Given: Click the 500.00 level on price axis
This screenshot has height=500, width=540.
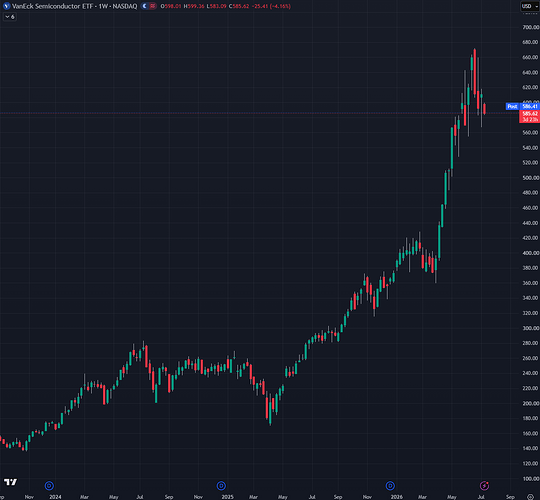Looking at the screenshot, I should (x=530, y=178).
